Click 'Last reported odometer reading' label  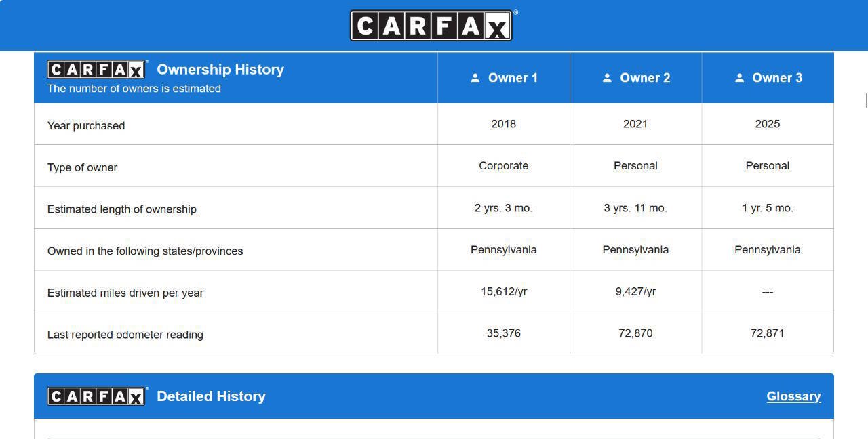(x=125, y=335)
